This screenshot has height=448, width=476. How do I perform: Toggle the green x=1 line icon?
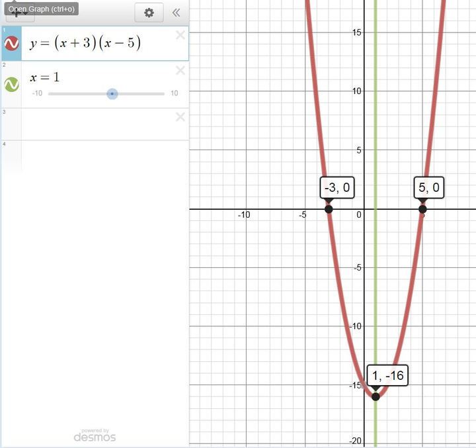(x=11, y=85)
